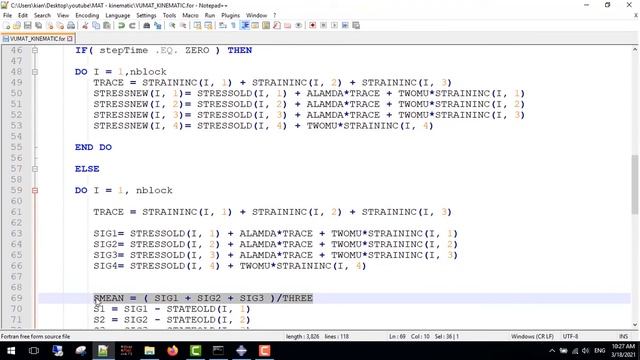The height and width of the screenshot is (360, 640).
Task: Open the View menu
Action: coord(62,16)
